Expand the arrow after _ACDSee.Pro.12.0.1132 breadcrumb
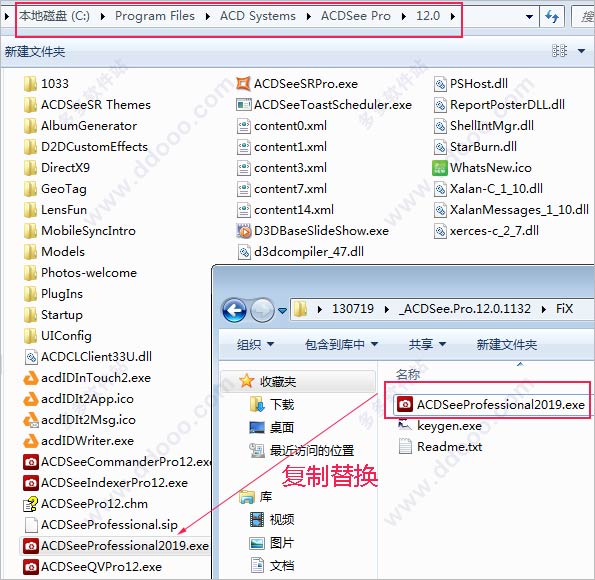The image size is (595, 580). pos(544,309)
